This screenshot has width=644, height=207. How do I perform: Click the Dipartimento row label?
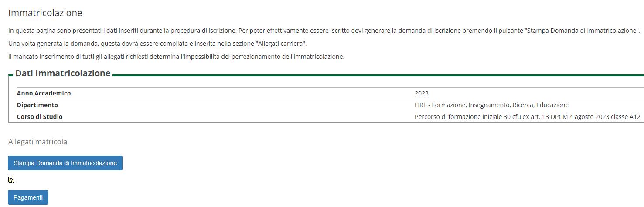(x=37, y=105)
